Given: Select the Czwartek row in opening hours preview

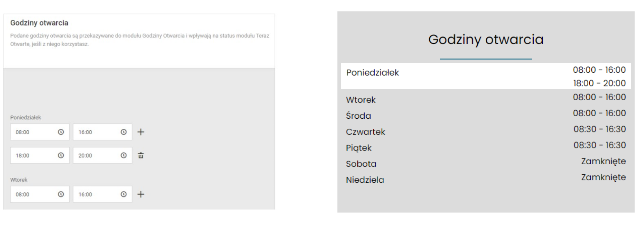Looking at the screenshot, I should 486,131.
